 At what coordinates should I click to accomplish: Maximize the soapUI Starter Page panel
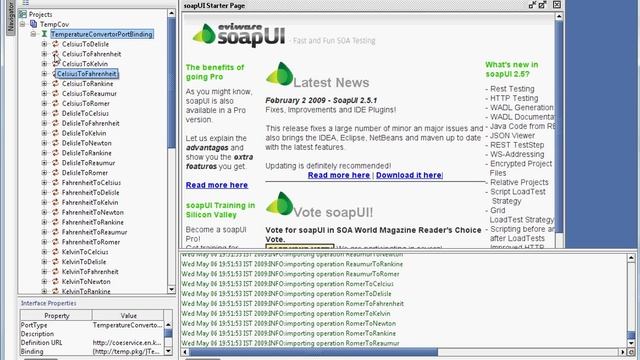point(542,5)
